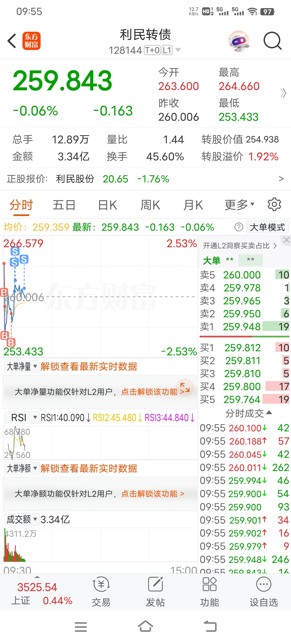The height and width of the screenshot is (644, 291).
Task: Tap trade record 260.011 with volume 262
Action: click(244, 467)
